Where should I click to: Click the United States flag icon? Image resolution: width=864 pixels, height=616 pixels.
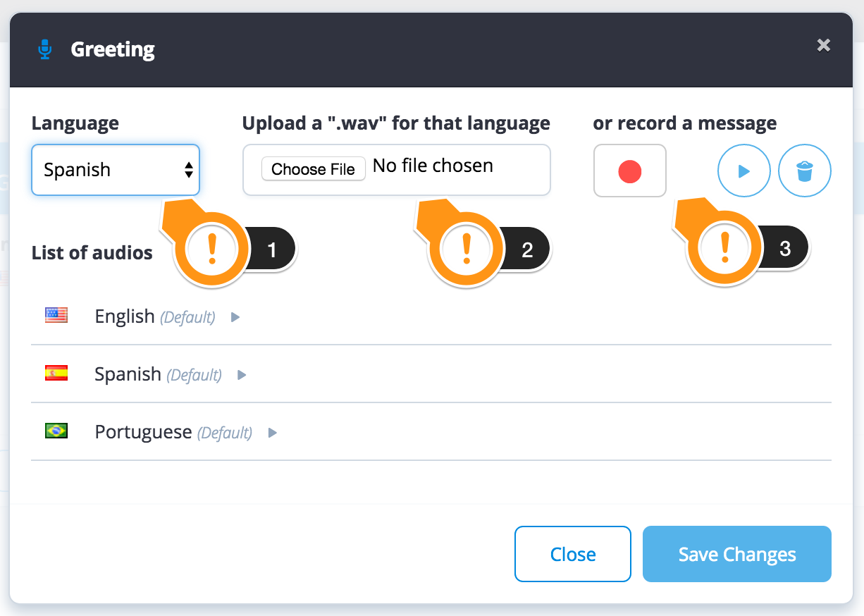(x=56, y=315)
